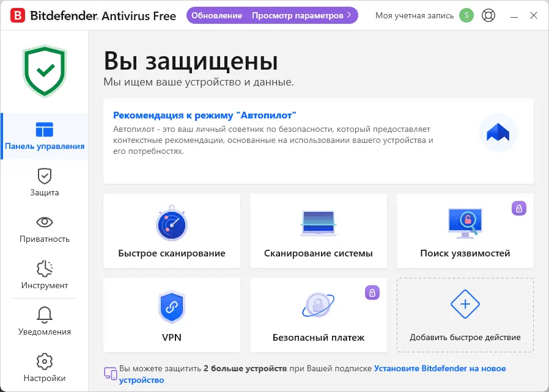The height and width of the screenshot is (392, 549).
Task: Click the VPN shield link icon
Action: click(x=172, y=307)
